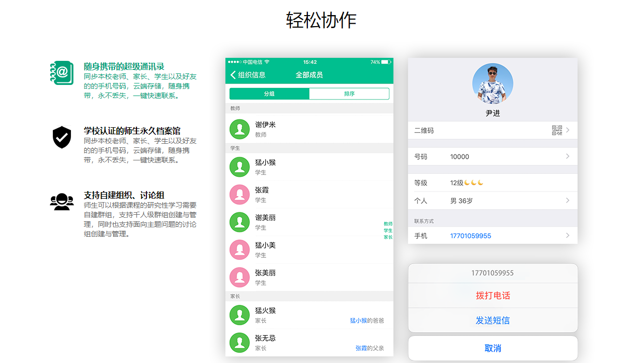Select 拨打电话 in action sheet
This screenshot has width=644, height=363.
493,296
